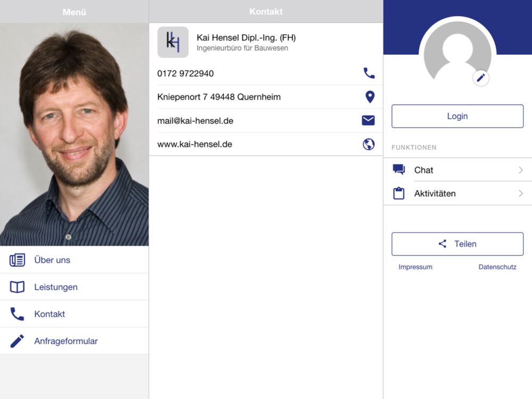Tap the website globe icon
The height and width of the screenshot is (399, 532).
(368, 144)
